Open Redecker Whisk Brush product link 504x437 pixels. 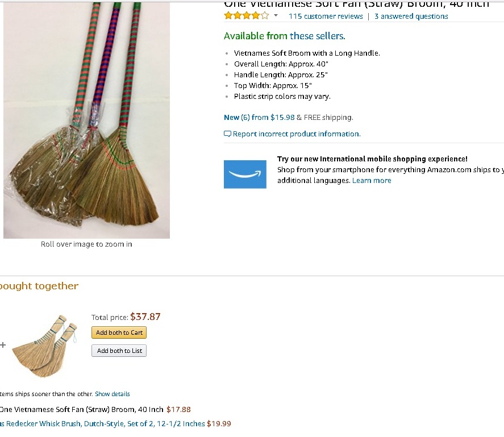102,423
